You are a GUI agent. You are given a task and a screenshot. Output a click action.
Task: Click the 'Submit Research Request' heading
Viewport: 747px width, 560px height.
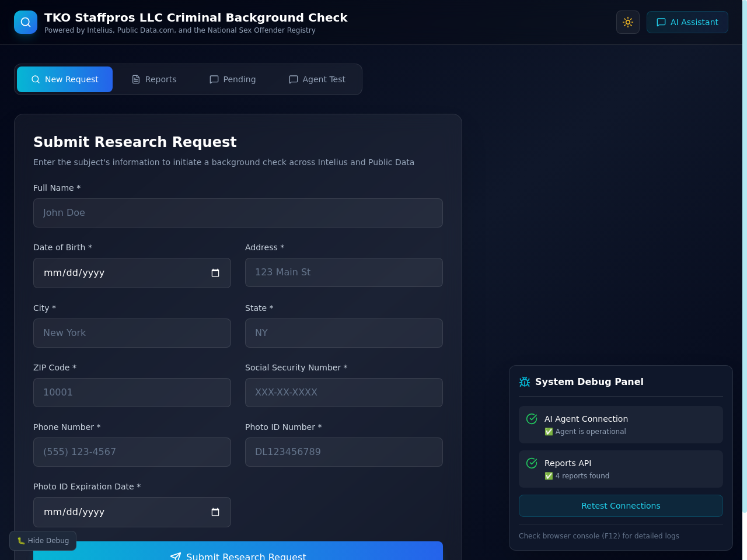pos(135,142)
